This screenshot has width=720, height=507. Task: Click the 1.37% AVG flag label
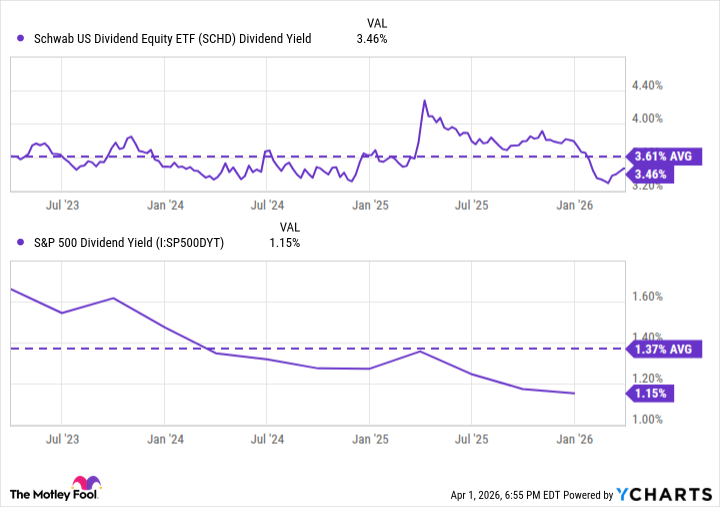tap(665, 348)
